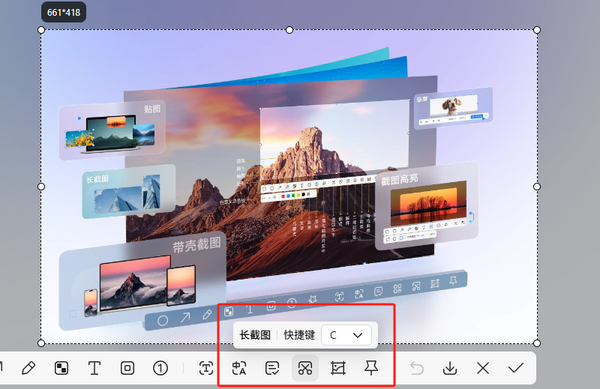Select the rounded rectangle highlight tool
Image resolution: width=600 pixels, height=389 pixels.
pos(127,368)
